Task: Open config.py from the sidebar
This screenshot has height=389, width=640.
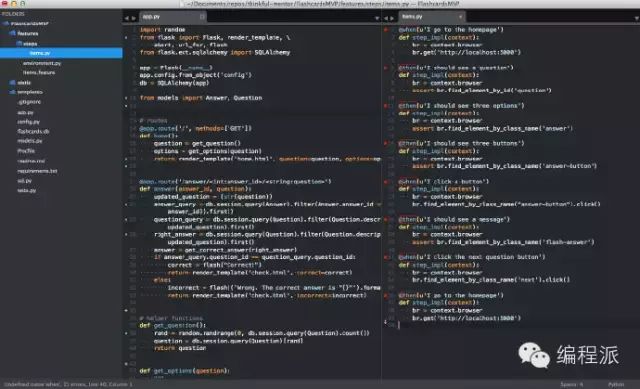Action: click(x=29, y=122)
